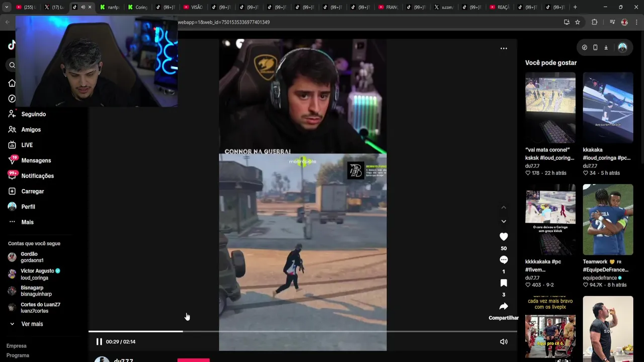Switch to the VISÃO YouTube browser tab
The height and width of the screenshot is (362, 644).
click(193, 7)
